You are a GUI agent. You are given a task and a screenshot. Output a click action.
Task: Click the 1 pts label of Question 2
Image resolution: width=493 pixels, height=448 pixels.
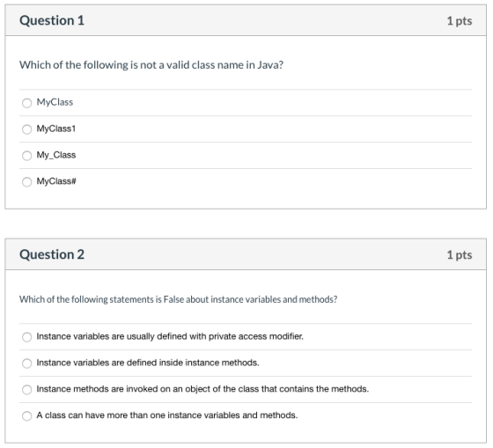(x=460, y=255)
